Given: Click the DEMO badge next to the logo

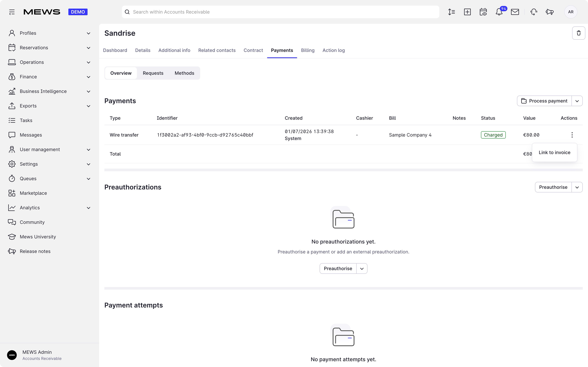Looking at the screenshot, I should coord(78,12).
